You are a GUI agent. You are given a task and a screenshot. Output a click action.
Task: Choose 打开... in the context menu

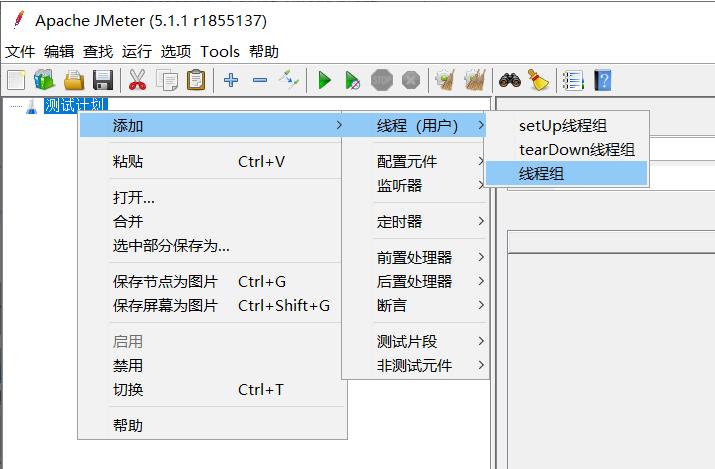(211, 197)
